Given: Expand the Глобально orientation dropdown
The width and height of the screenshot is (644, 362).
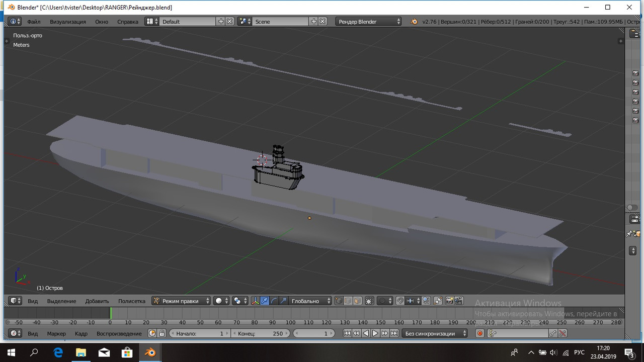Looking at the screenshot, I should [310, 301].
